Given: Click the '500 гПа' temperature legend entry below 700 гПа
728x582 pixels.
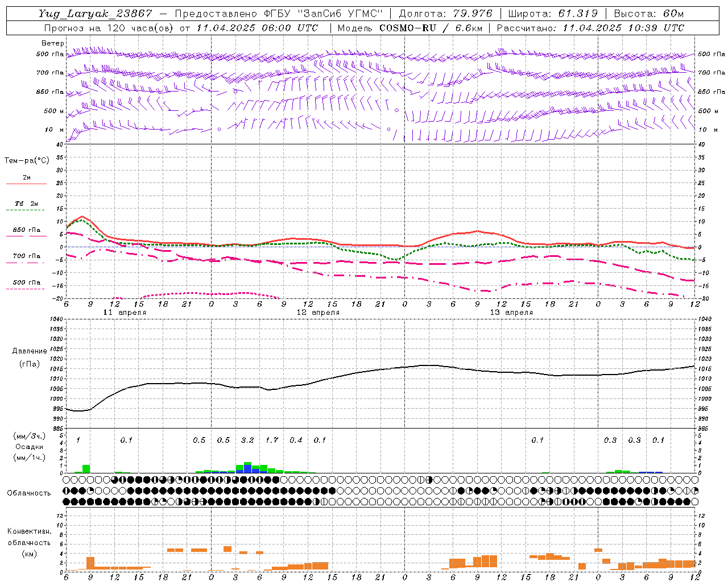Looking at the screenshot, I should click(26, 282).
